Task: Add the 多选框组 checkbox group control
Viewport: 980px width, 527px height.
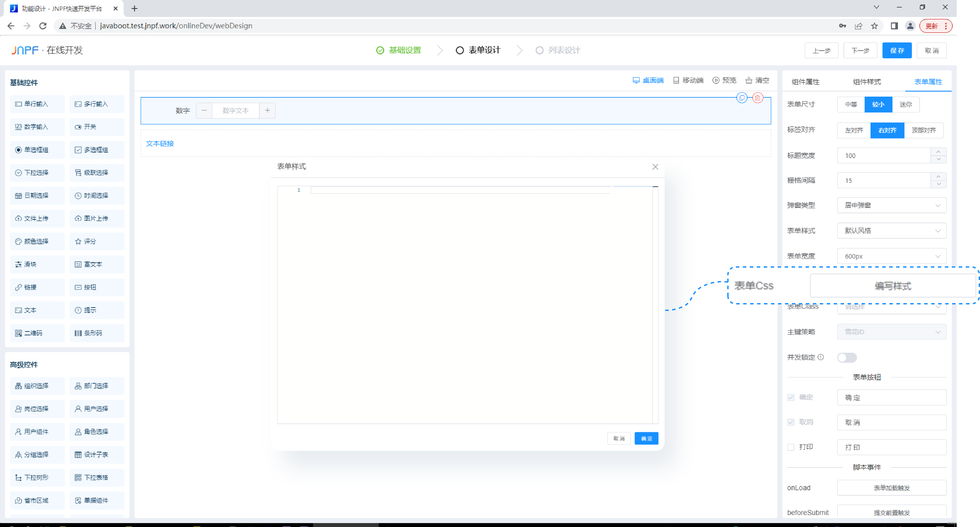Action: [97, 150]
